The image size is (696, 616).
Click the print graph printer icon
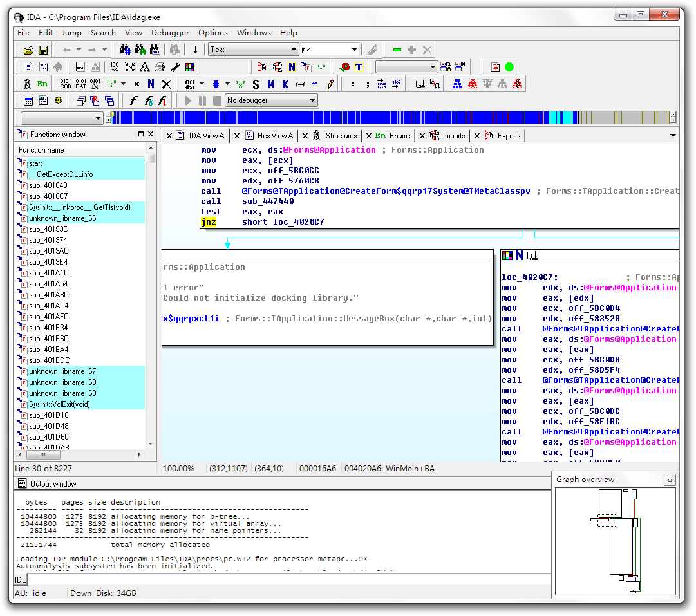pyautogui.click(x=160, y=67)
